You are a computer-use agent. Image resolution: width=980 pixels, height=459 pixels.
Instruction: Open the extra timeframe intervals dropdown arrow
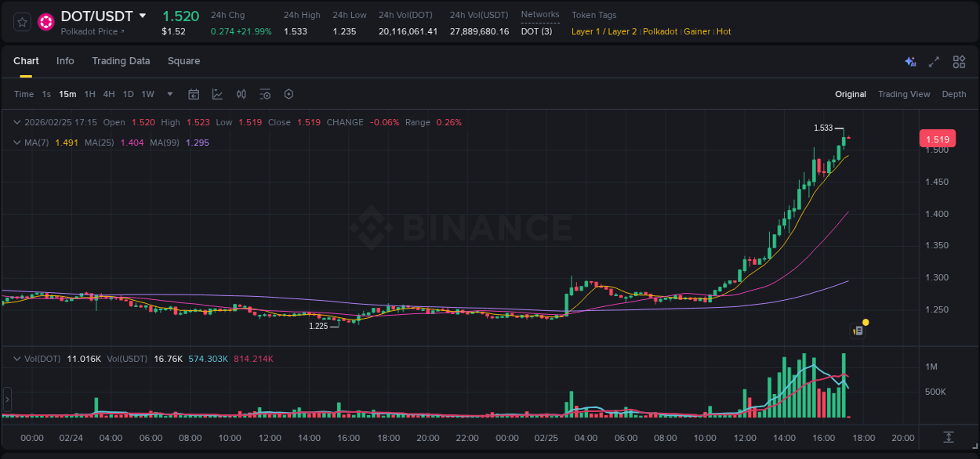[169, 94]
